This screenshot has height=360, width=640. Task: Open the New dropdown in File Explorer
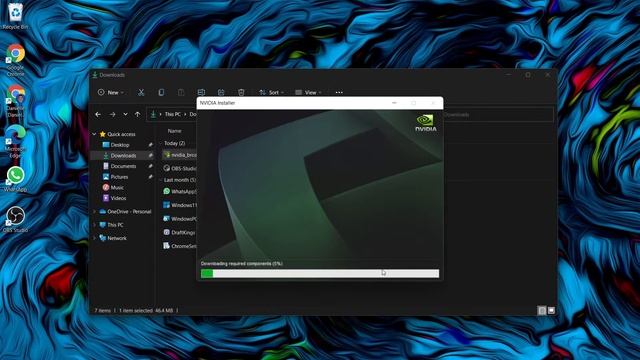point(111,93)
